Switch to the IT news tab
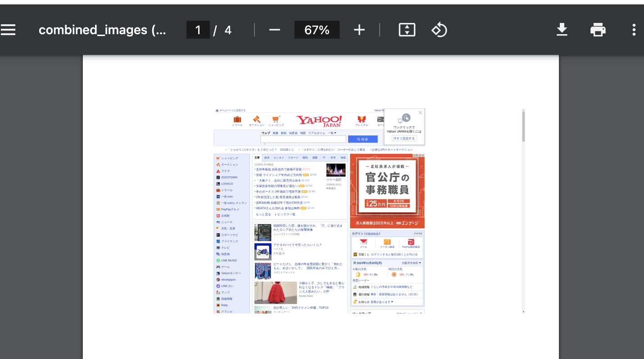The image size is (644, 359). (x=324, y=158)
